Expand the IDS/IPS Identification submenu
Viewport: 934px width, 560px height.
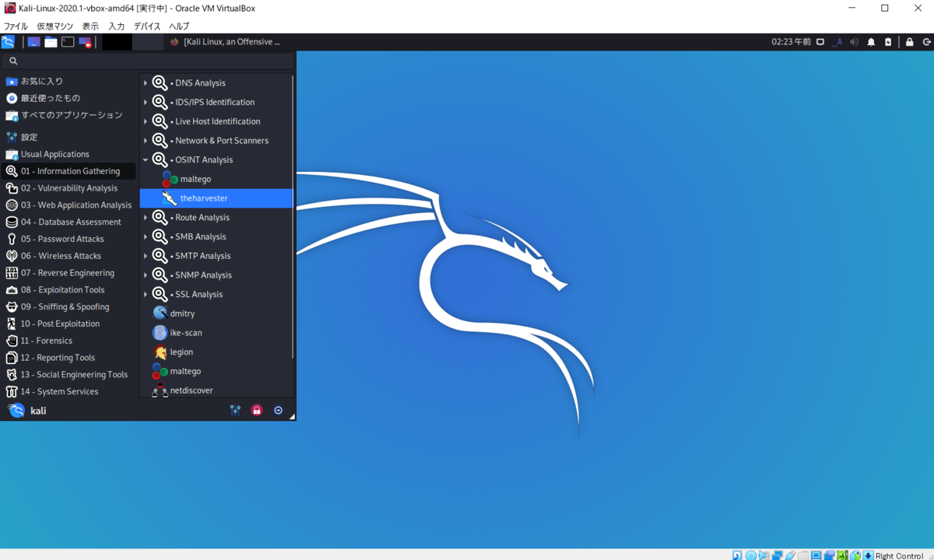(215, 102)
